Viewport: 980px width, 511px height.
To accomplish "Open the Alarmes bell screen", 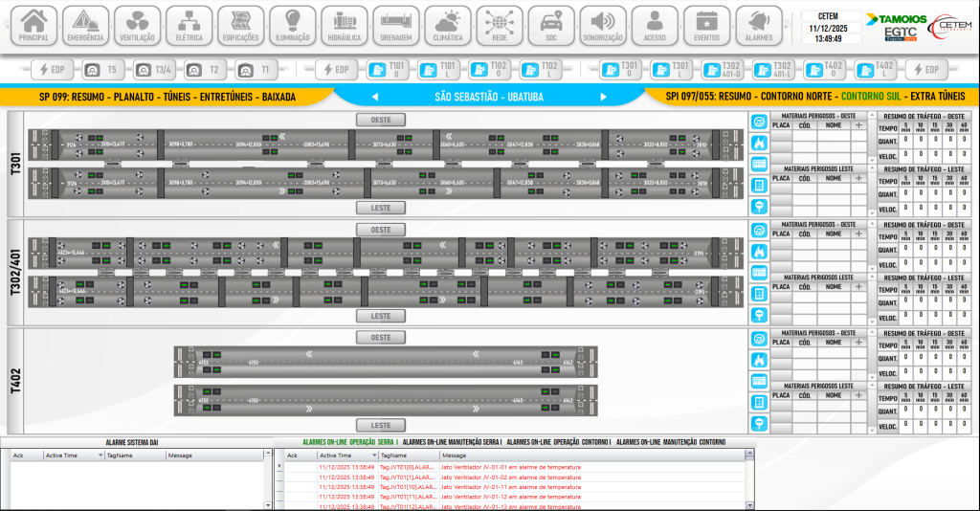I will pos(758,25).
